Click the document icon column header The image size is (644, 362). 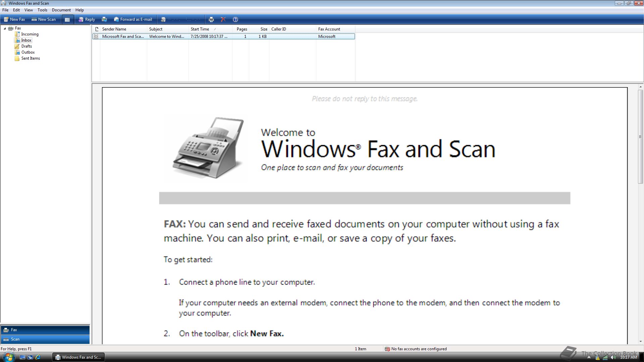pyautogui.click(x=97, y=29)
